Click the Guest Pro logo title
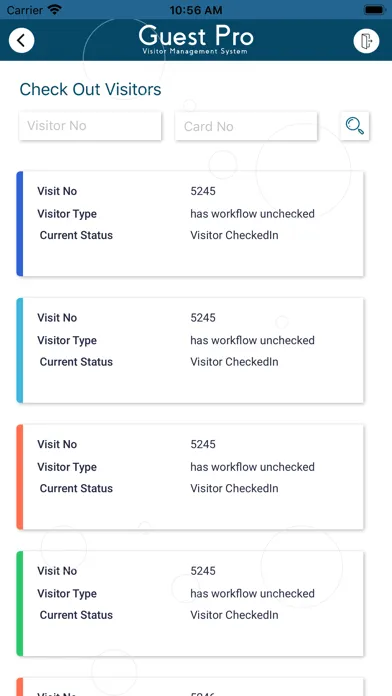This screenshot has width=392, height=696. pos(196,40)
